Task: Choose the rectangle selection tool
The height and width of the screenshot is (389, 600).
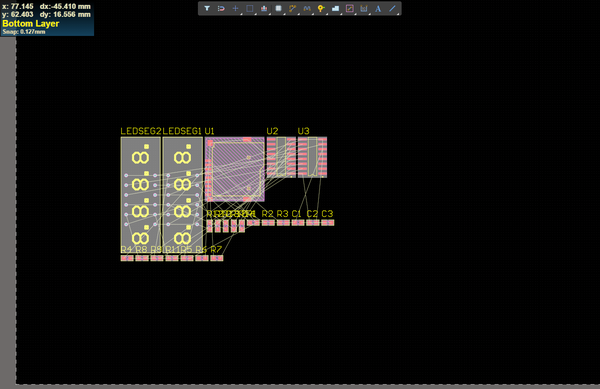Action: (x=249, y=8)
